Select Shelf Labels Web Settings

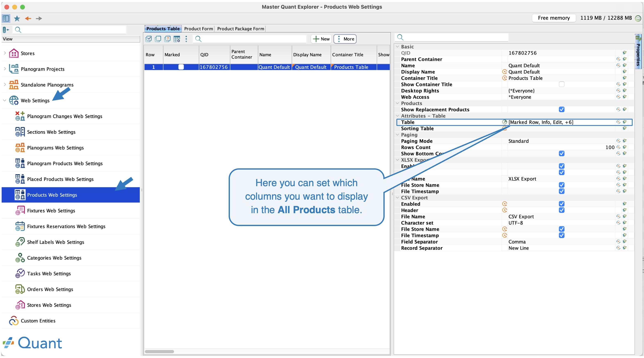click(x=55, y=242)
